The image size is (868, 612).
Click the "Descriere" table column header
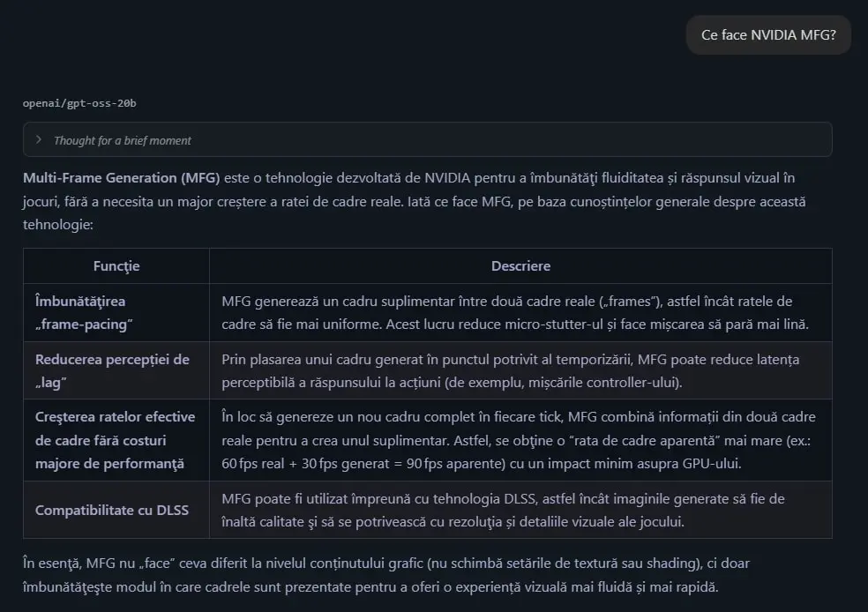tap(520, 266)
